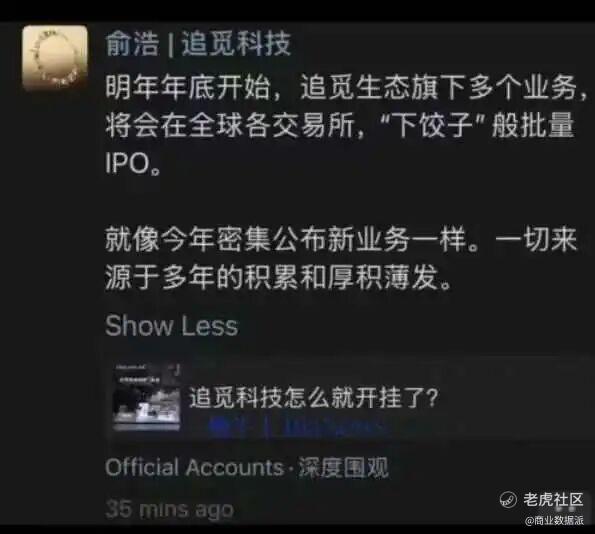Image resolution: width=595 pixels, height=534 pixels.
Task: Open the 深度围观 account name
Action: [343, 467]
